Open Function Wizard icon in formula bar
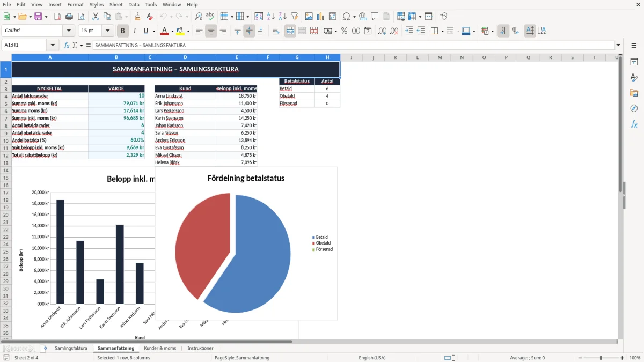The image size is (644, 362). [67, 45]
